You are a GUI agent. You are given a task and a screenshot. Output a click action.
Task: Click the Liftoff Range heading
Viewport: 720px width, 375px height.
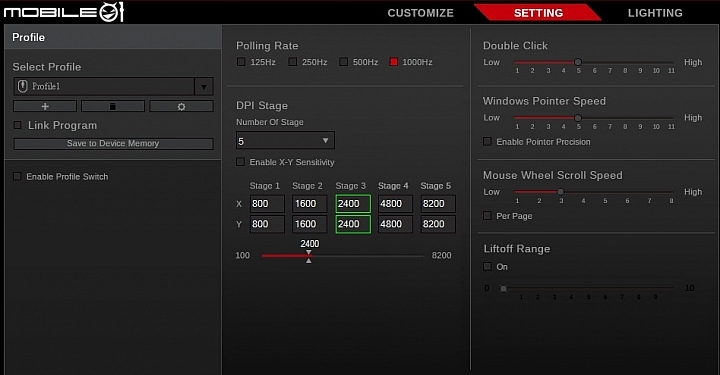pos(517,249)
